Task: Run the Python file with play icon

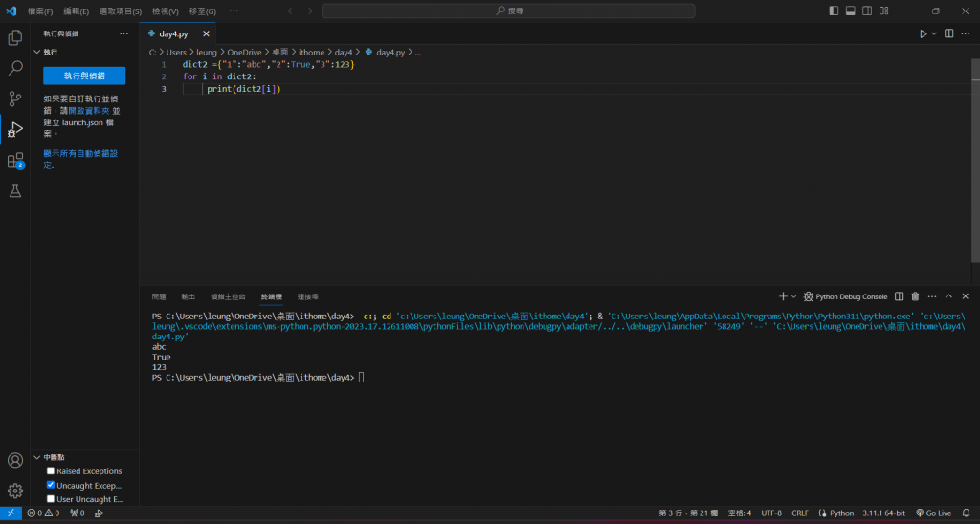Action: coord(923,33)
